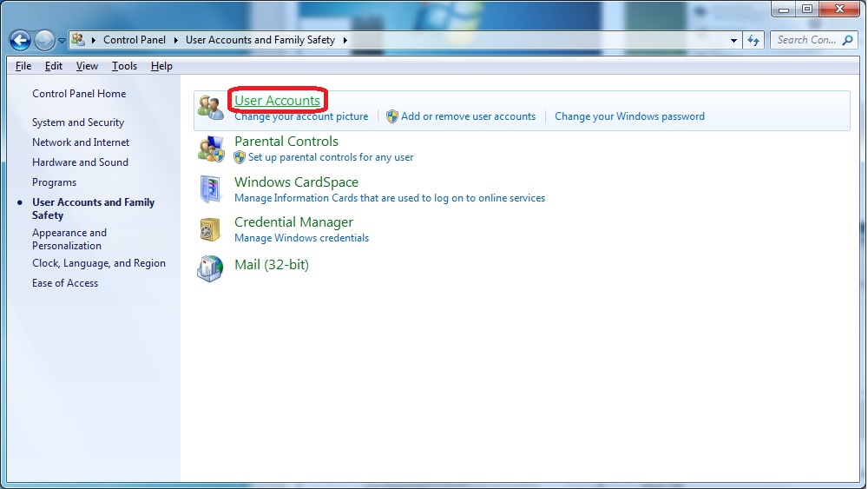868x489 pixels.
Task: Click the Control Panel icon in address bar
Action: click(x=78, y=39)
